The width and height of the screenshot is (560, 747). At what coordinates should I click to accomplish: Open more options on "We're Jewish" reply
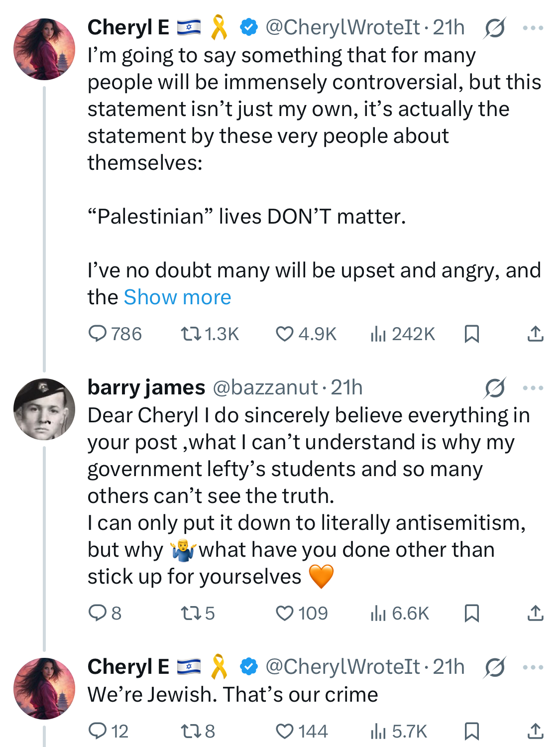pyautogui.click(x=533, y=667)
